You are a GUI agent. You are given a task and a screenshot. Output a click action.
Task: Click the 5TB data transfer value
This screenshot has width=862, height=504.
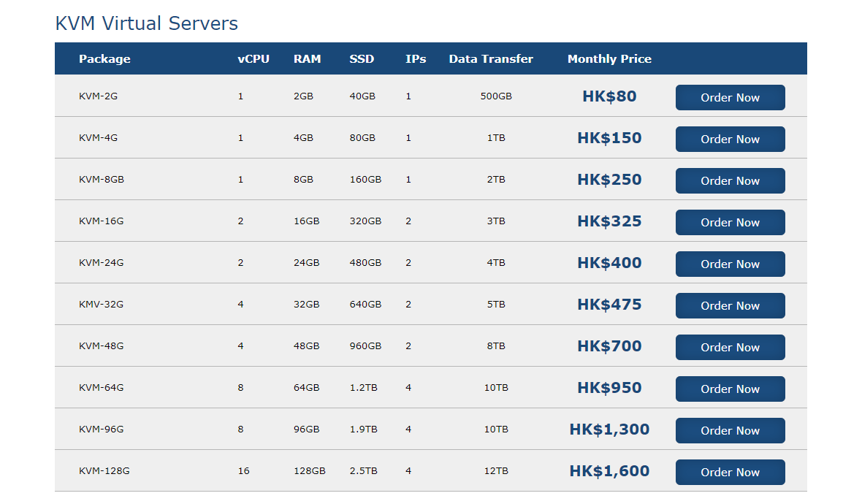coord(496,305)
